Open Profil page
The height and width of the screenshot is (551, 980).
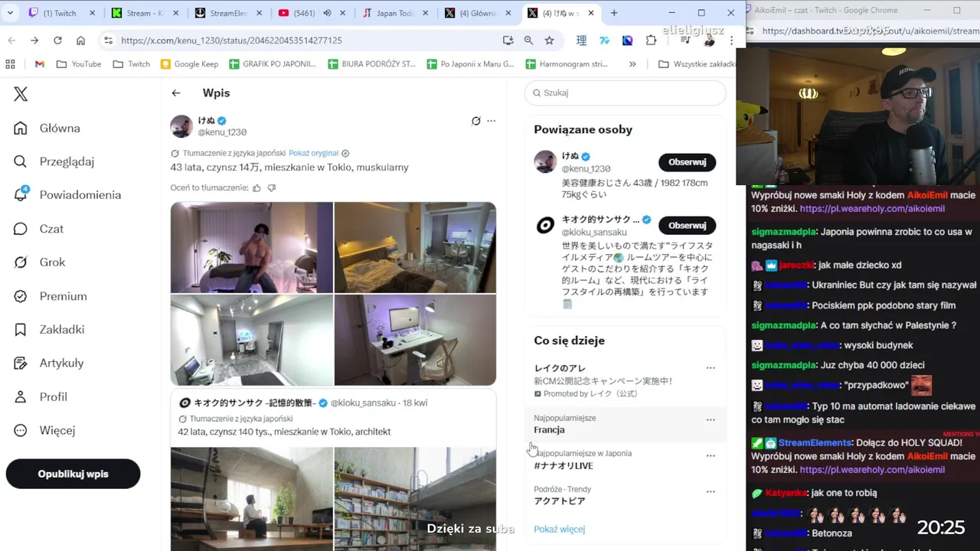coord(41,396)
